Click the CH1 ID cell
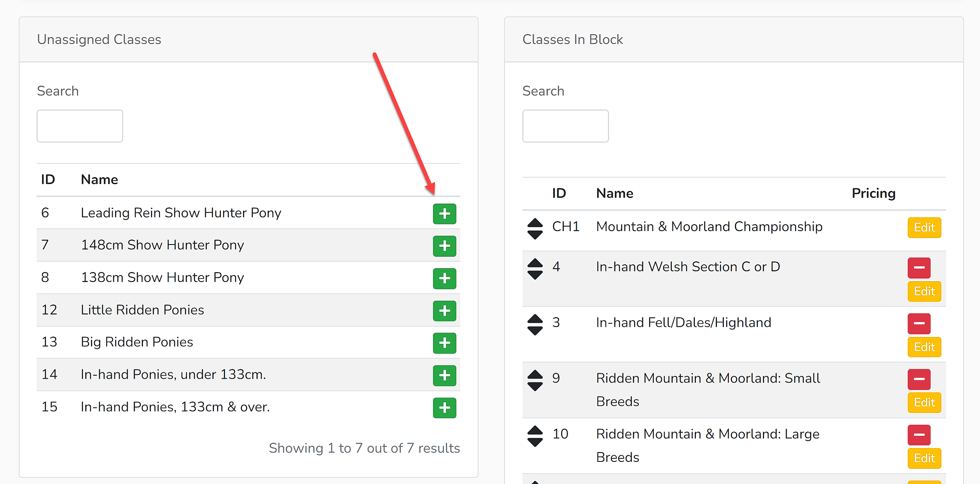This screenshot has width=980, height=484. [566, 227]
